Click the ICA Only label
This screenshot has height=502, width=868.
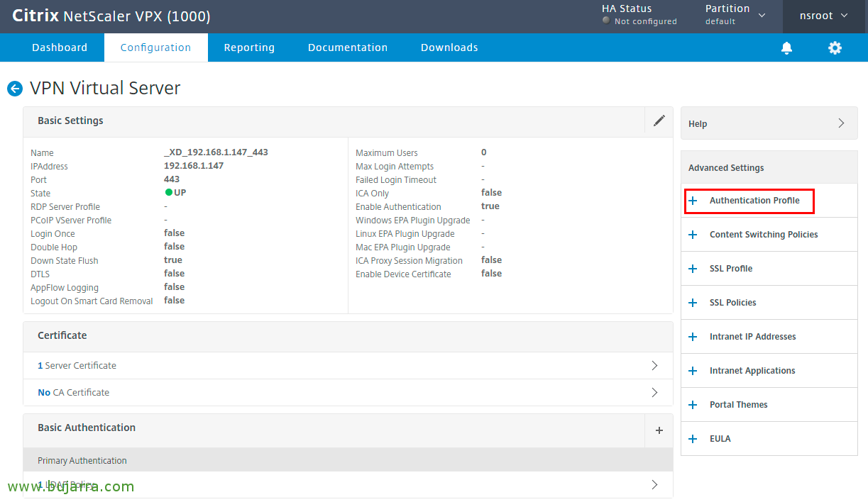tap(372, 194)
